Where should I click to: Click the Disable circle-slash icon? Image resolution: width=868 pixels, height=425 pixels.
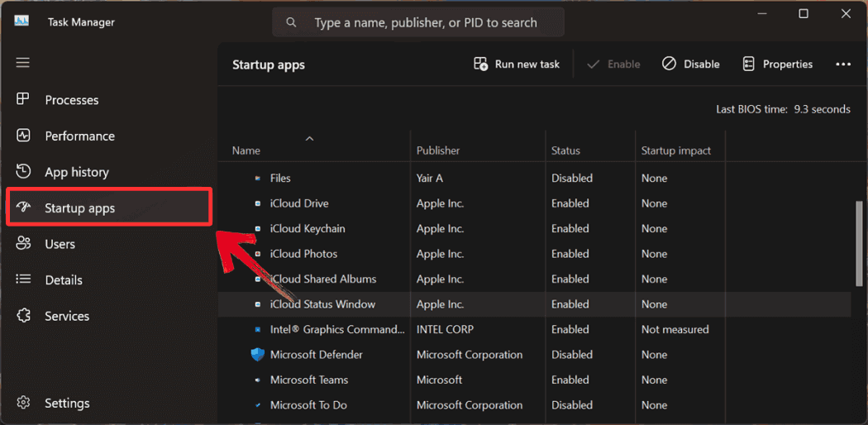[x=669, y=64]
